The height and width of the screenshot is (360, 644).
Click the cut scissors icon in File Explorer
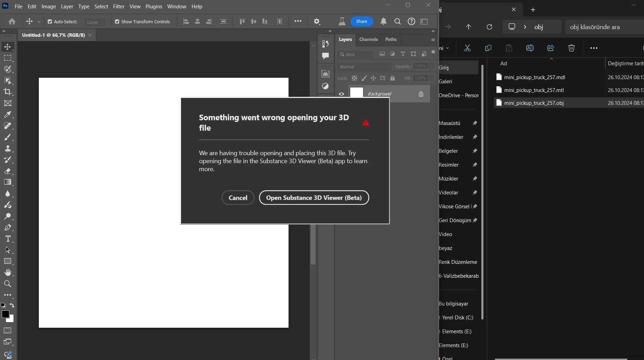pyautogui.click(x=467, y=48)
